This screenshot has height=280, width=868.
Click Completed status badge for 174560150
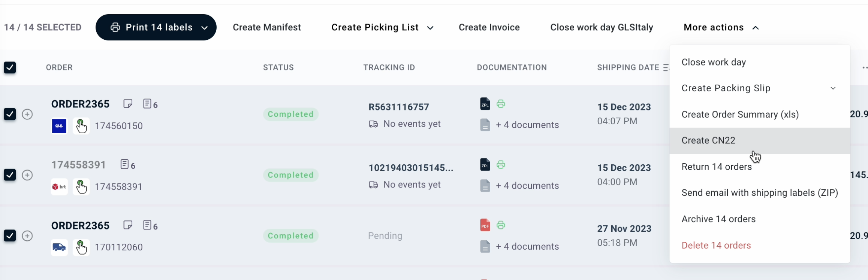tap(291, 114)
